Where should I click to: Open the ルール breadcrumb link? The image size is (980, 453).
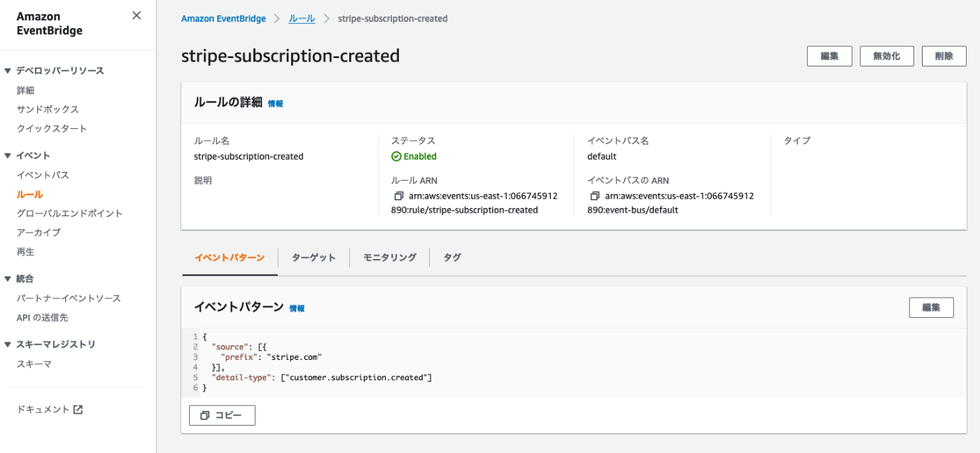click(302, 19)
